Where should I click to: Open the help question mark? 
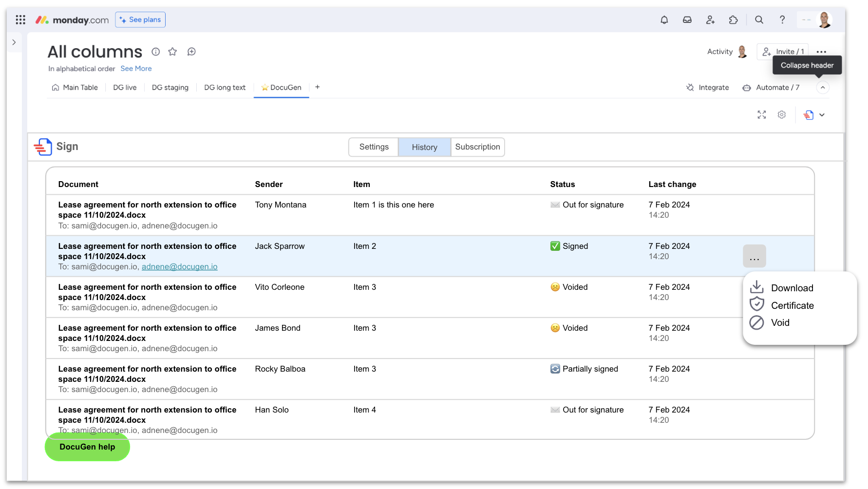[x=782, y=20]
